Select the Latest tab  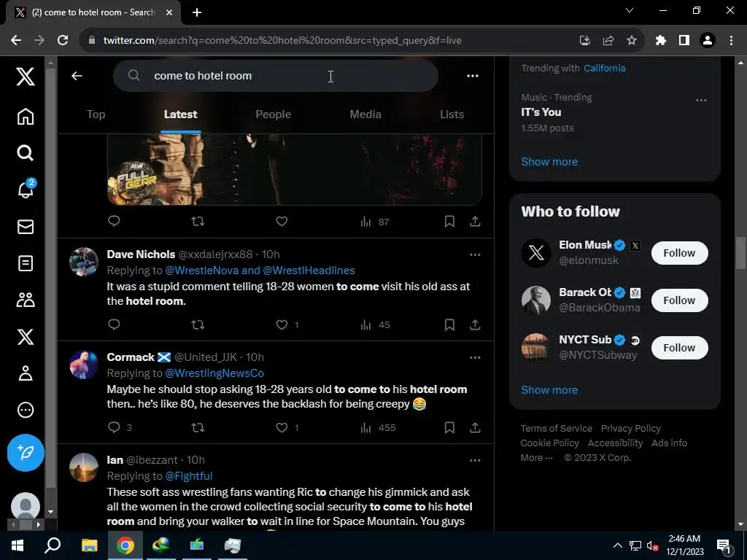(x=181, y=114)
